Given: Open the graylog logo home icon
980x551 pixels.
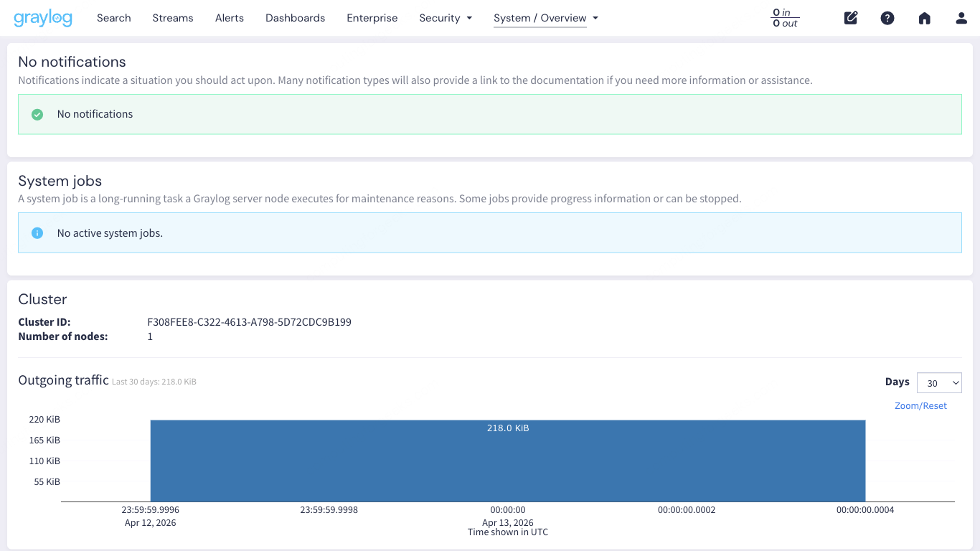Looking at the screenshot, I should click(x=42, y=18).
